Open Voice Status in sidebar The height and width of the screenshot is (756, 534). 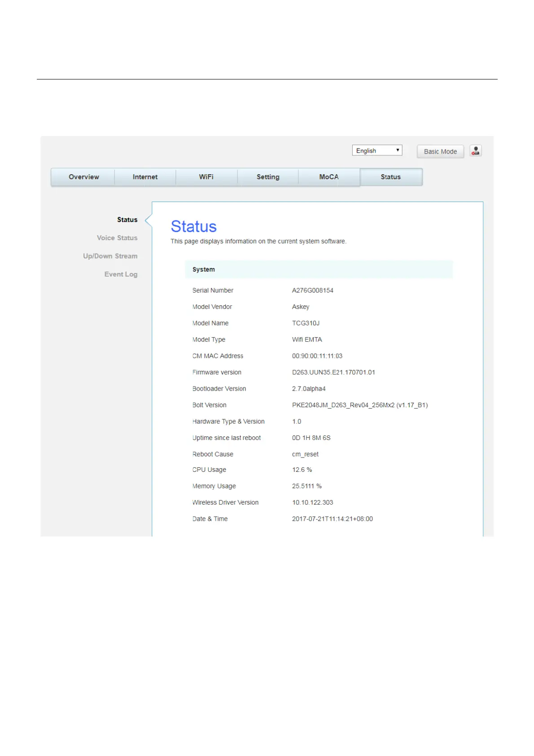[117, 238]
